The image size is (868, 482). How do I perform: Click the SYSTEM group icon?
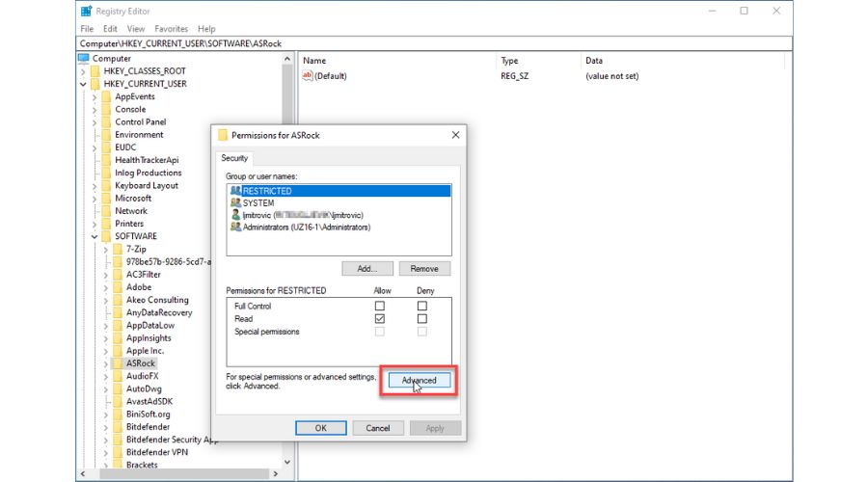point(236,202)
